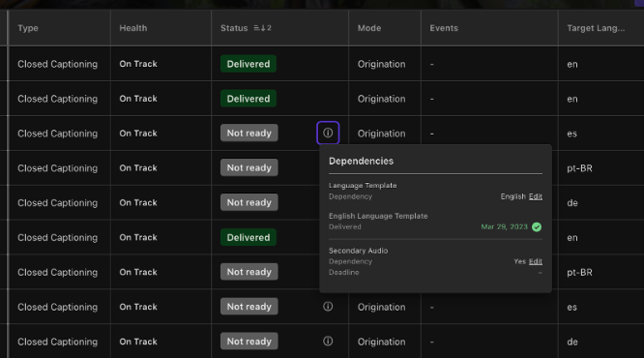Open info icon in the bottom de row

328,342
